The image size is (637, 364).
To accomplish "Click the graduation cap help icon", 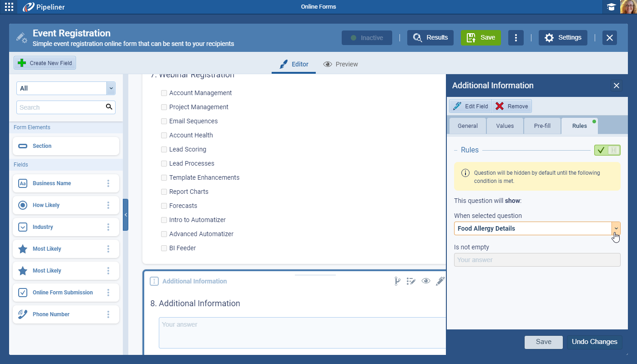I will click(611, 7).
